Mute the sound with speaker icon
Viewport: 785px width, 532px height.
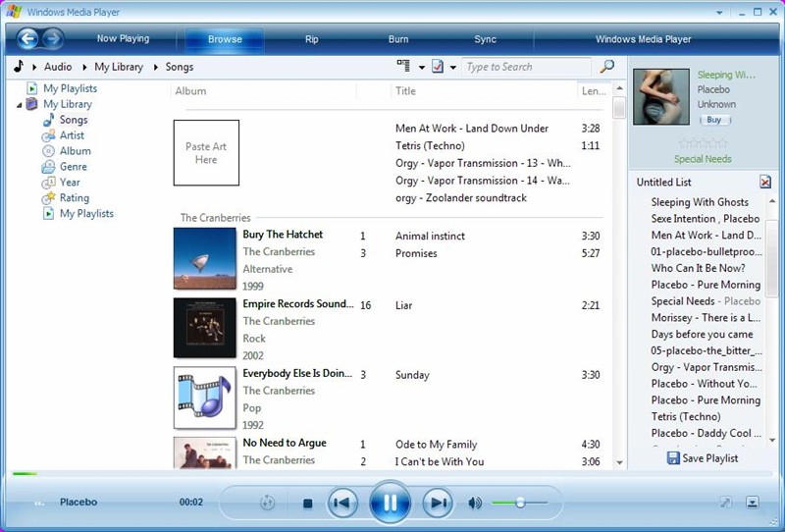475,504
